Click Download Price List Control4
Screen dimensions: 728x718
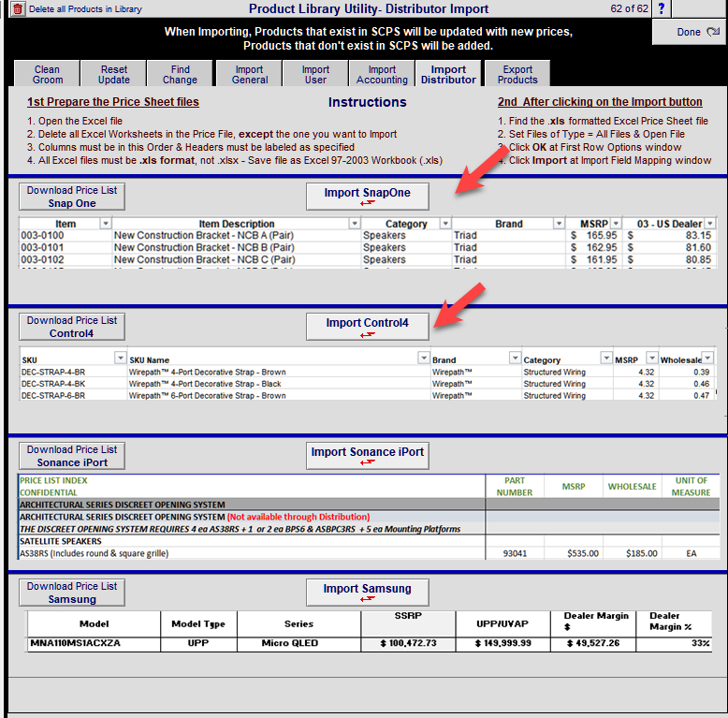[x=72, y=327]
